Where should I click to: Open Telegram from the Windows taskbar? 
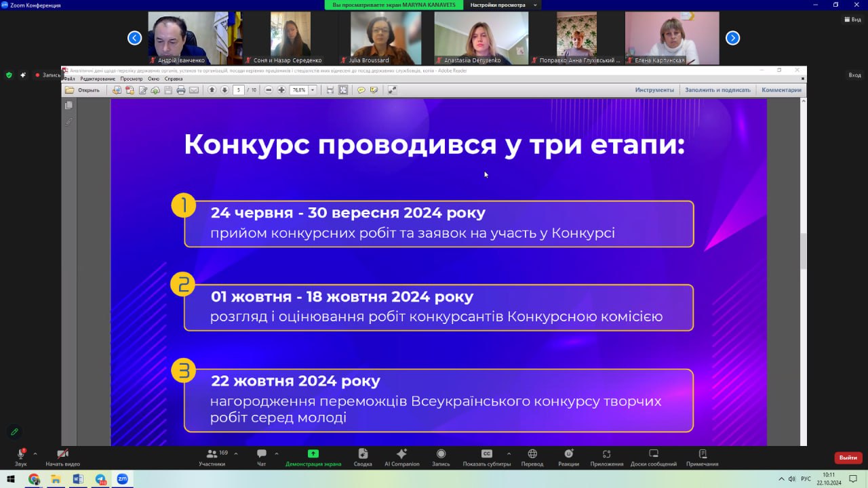coord(100,479)
